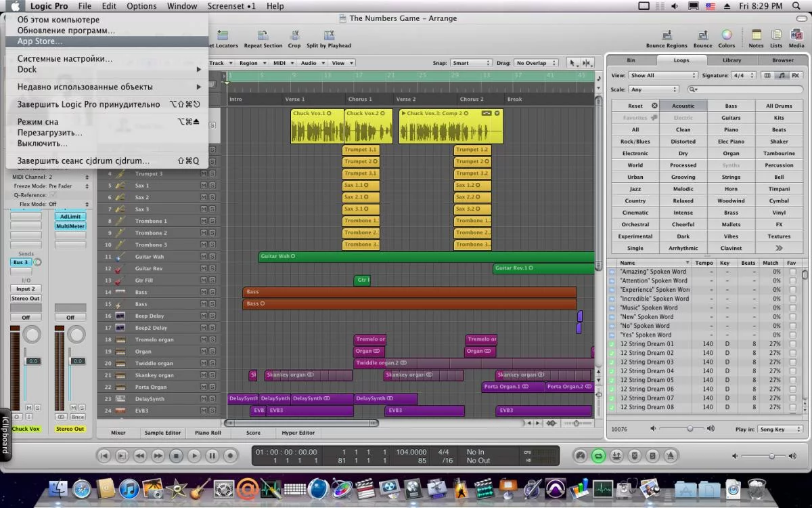This screenshot has width=812, height=508.
Task: Open the Notes panel icon
Action: 756,36
